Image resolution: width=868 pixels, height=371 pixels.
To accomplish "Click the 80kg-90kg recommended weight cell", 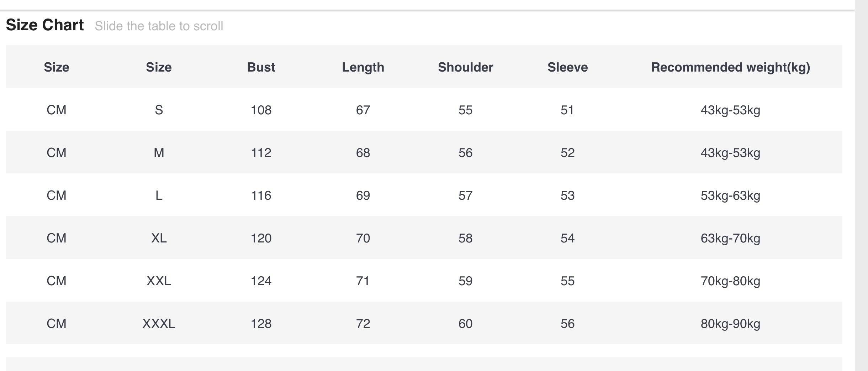I will click(730, 324).
